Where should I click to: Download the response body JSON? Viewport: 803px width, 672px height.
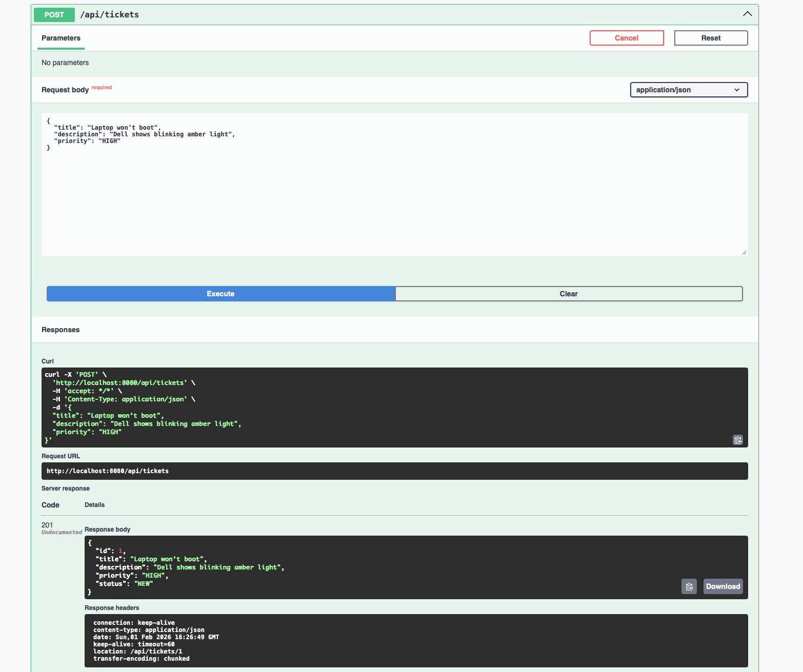point(722,586)
